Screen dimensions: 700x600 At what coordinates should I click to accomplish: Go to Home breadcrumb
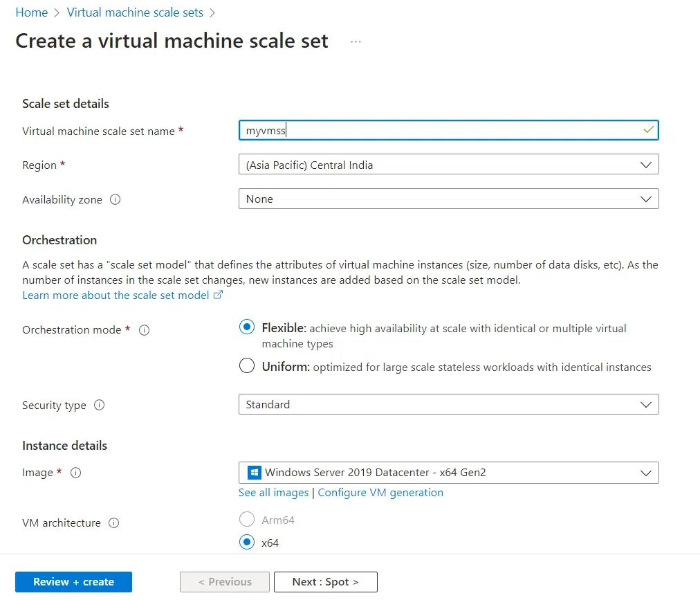(32, 12)
